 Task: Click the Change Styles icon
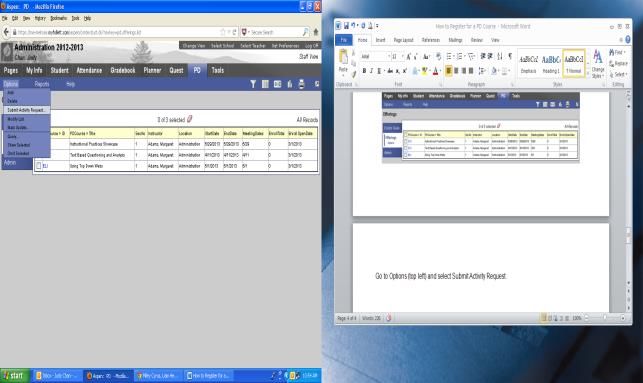598,64
